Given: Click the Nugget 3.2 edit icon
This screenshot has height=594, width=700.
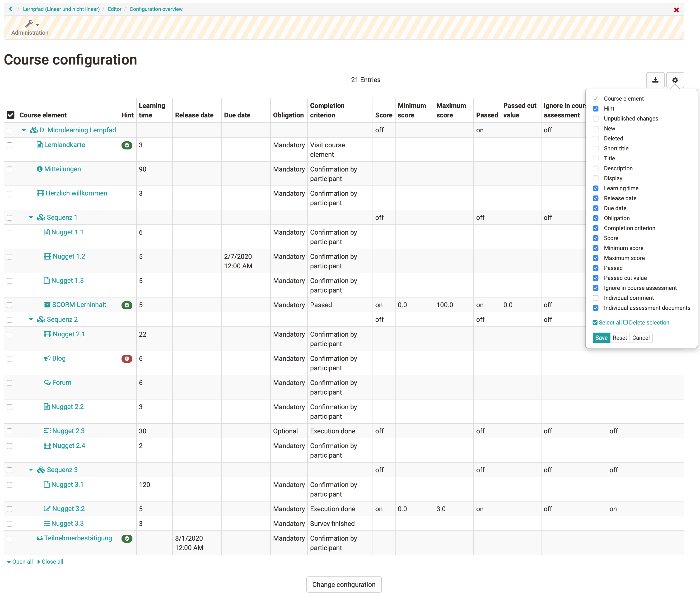Looking at the screenshot, I should tap(47, 508).
